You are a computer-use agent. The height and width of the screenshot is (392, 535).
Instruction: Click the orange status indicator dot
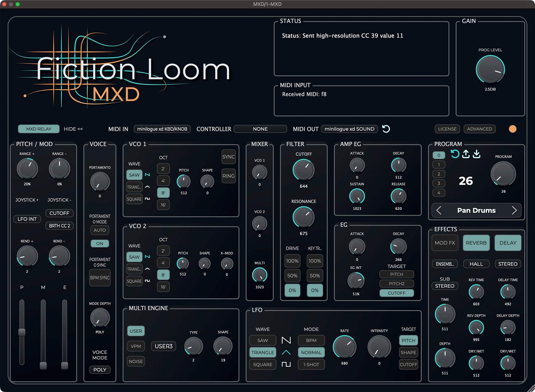pyautogui.click(x=513, y=129)
